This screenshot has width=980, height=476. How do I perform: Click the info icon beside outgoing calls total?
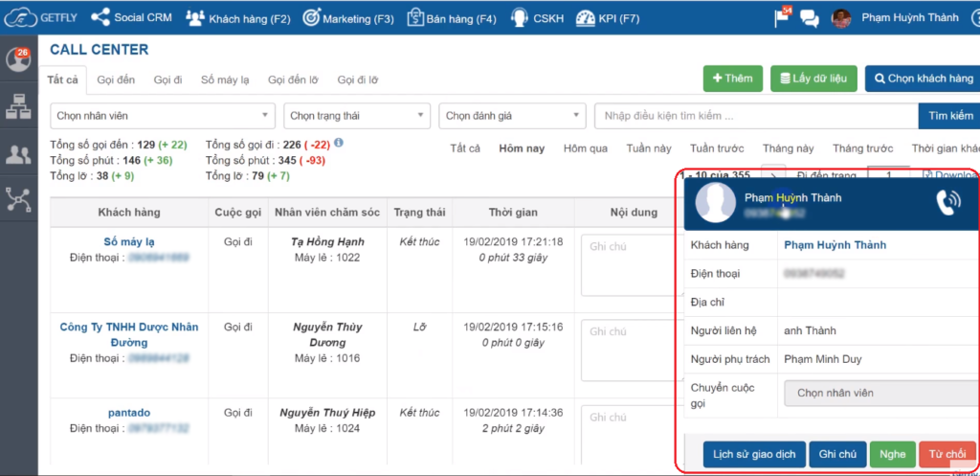tap(339, 143)
